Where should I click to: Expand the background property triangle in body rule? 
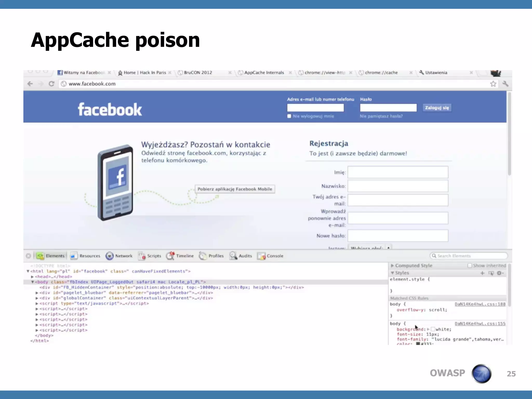tap(428, 329)
